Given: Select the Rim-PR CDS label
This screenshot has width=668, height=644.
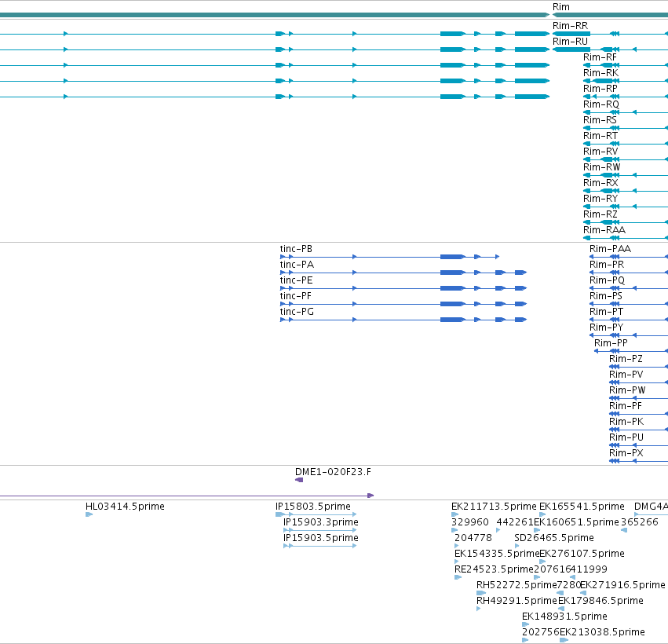Looking at the screenshot, I should click(x=607, y=265).
